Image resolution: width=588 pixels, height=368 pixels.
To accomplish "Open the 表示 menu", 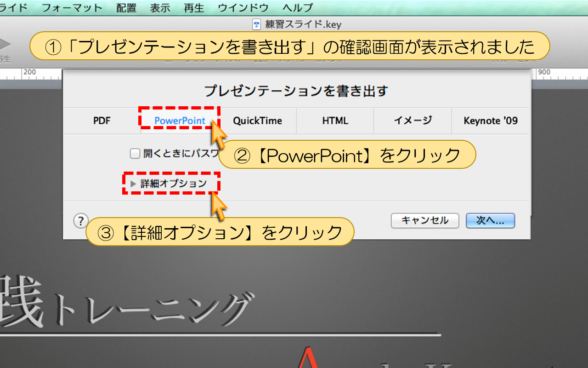I will (160, 8).
